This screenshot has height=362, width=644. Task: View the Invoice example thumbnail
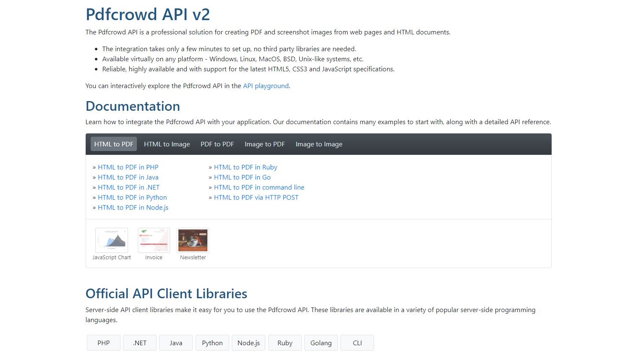tap(154, 240)
